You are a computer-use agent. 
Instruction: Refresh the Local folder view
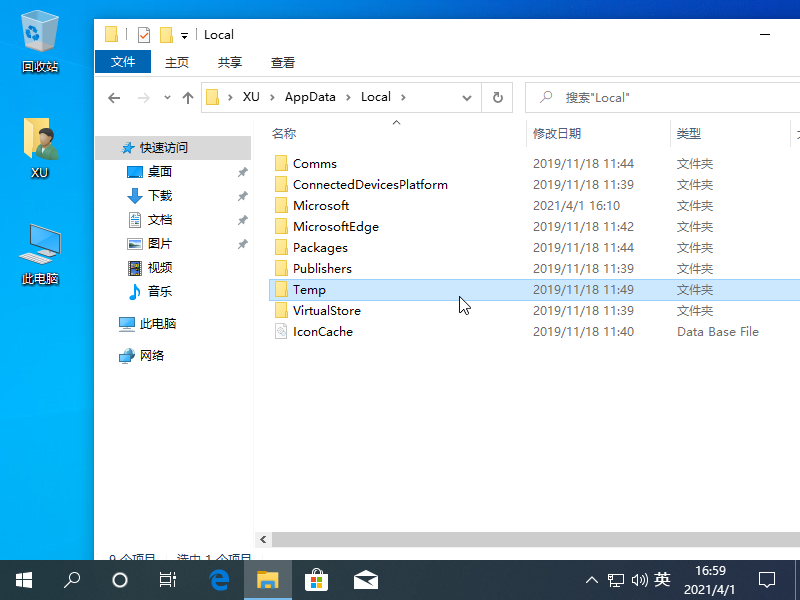[x=497, y=97]
